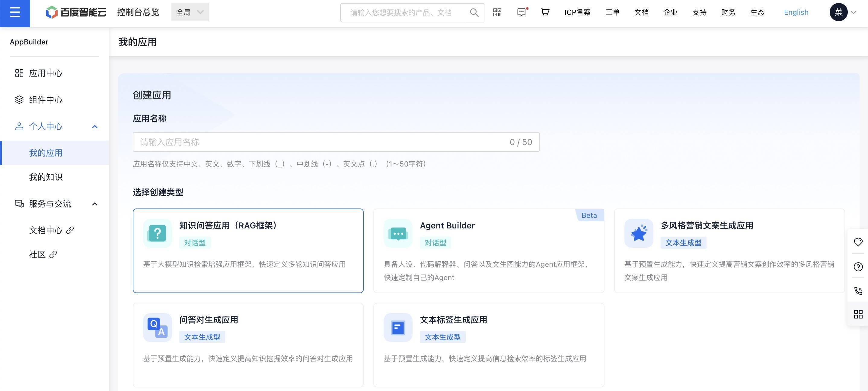Select 我的应用 in sidebar

click(54, 153)
